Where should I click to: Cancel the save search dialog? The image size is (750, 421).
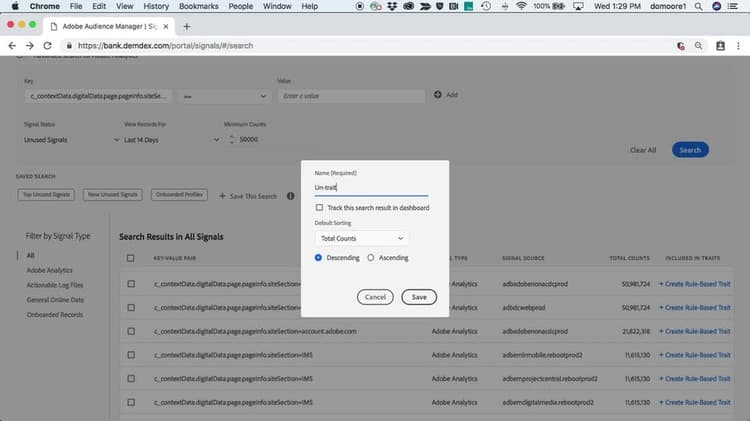click(x=375, y=297)
